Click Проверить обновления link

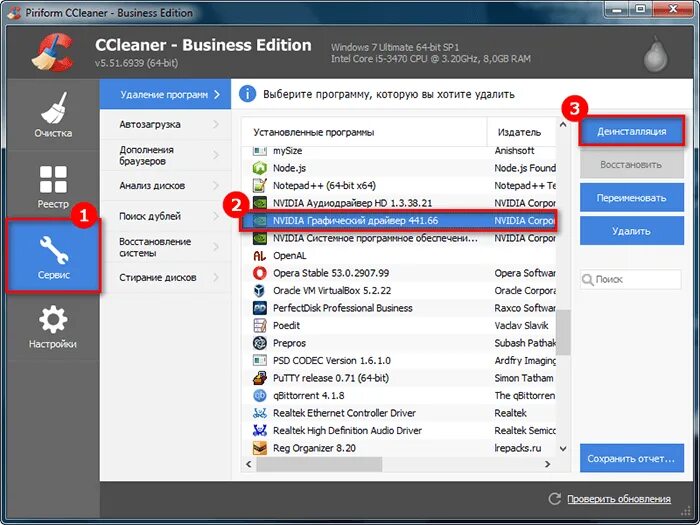tap(619, 499)
